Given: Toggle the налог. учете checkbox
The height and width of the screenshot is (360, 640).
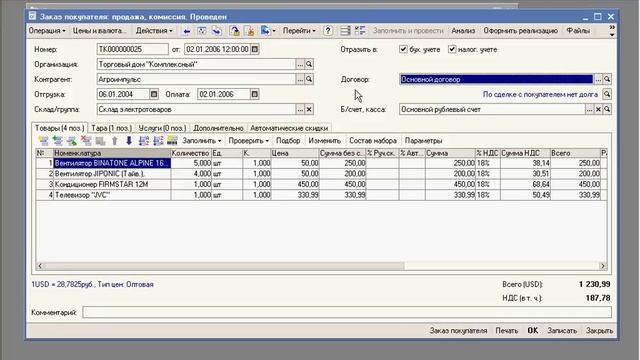Looking at the screenshot, I should point(452,49).
